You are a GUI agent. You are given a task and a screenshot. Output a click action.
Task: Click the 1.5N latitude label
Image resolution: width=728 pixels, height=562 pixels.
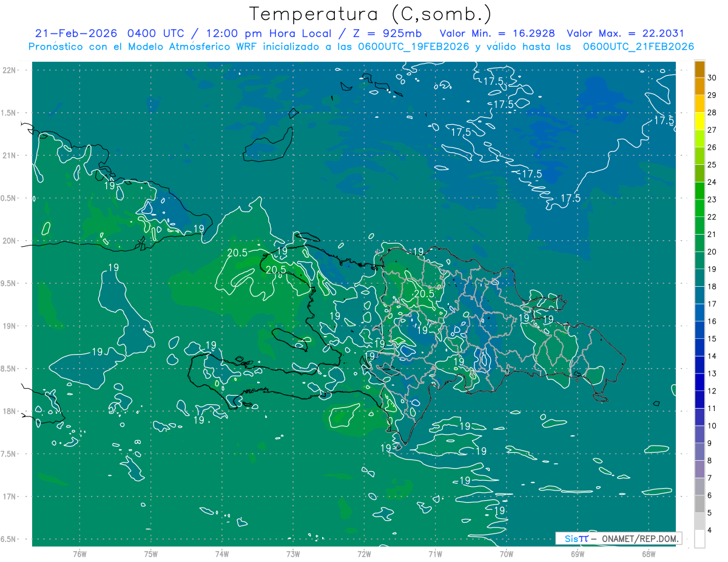click(x=8, y=113)
